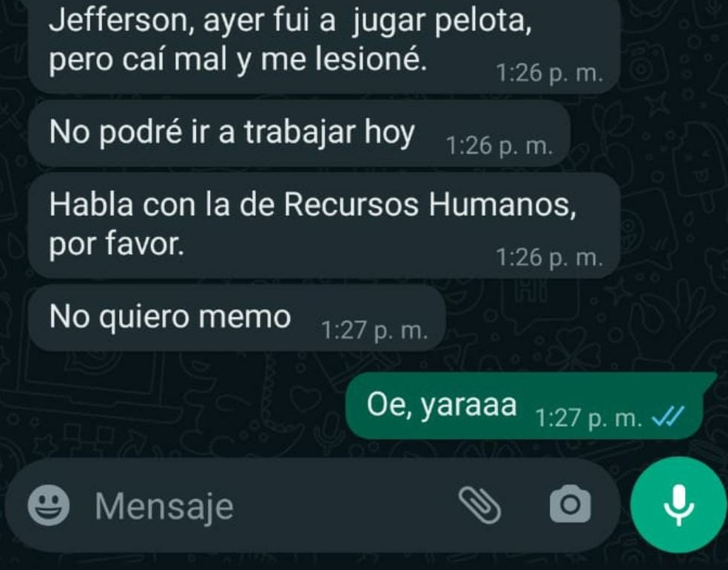
Task: Click the 1:26 p. m. timestamp after 'me lesioné.'
Action: tap(550, 73)
